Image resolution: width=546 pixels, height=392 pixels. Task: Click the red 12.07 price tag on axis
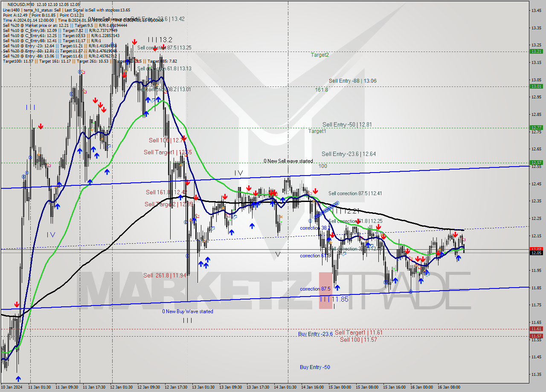[536, 249]
